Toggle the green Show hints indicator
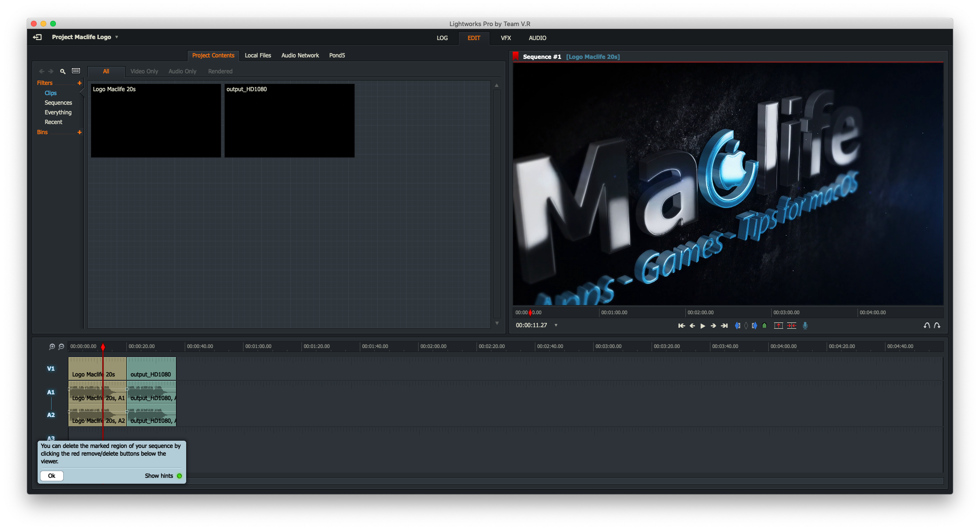Image resolution: width=980 pixels, height=530 pixels. (179, 475)
